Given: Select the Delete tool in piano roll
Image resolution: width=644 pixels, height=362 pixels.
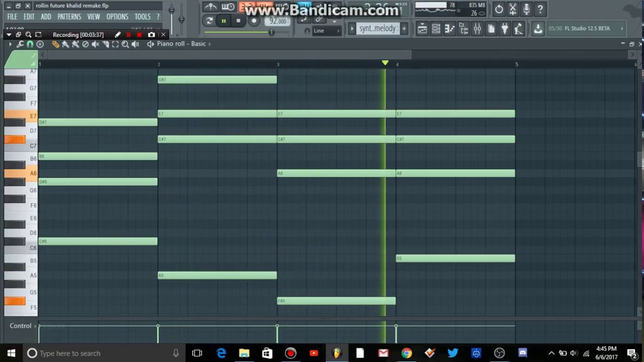Looking at the screenshot, I should 86,44.
